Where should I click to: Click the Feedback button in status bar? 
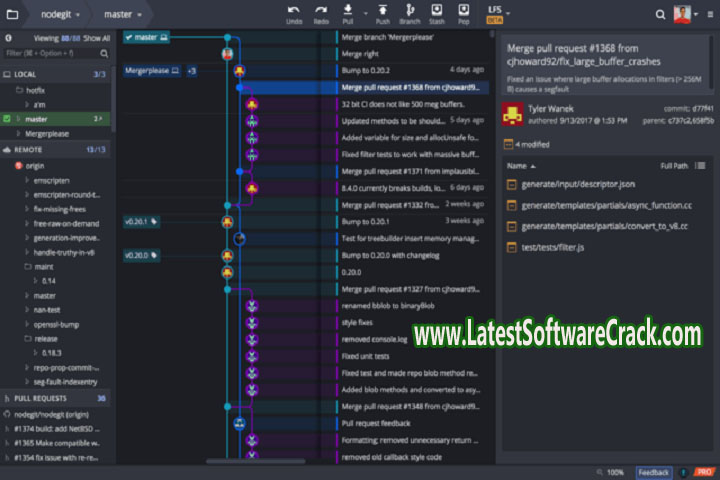(x=654, y=472)
